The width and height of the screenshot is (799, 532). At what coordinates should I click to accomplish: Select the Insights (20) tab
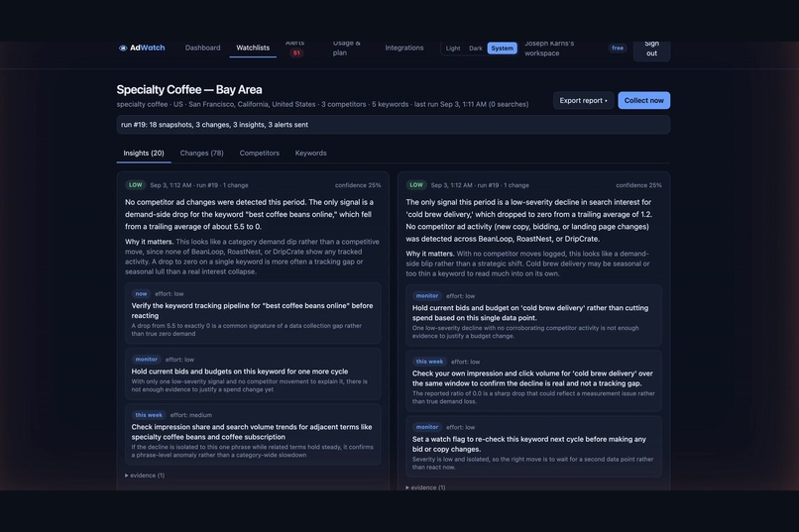(144, 154)
